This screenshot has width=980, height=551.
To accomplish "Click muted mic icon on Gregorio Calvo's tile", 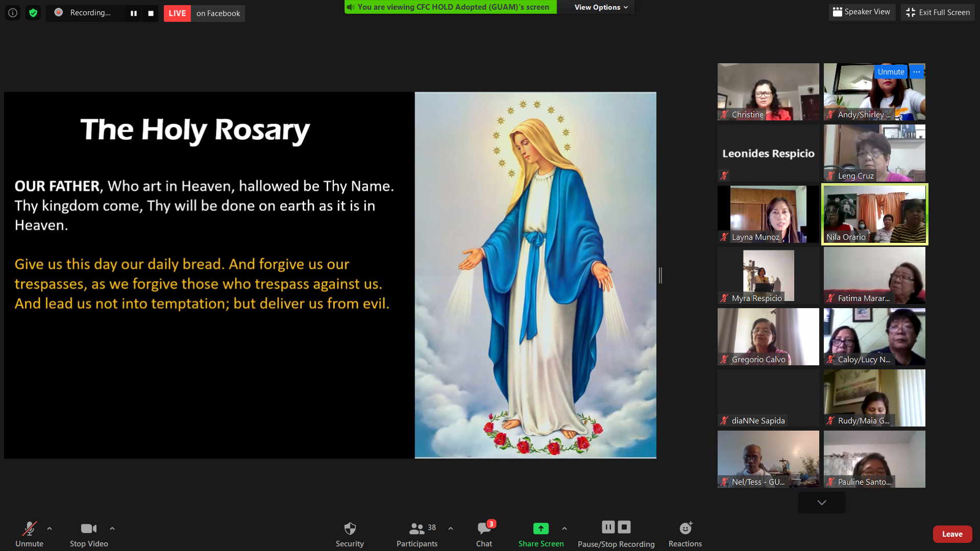I will click(724, 360).
